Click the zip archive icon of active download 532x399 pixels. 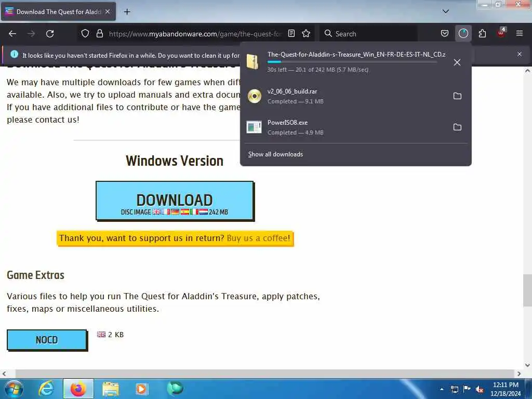pyautogui.click(x=253, y=62)
